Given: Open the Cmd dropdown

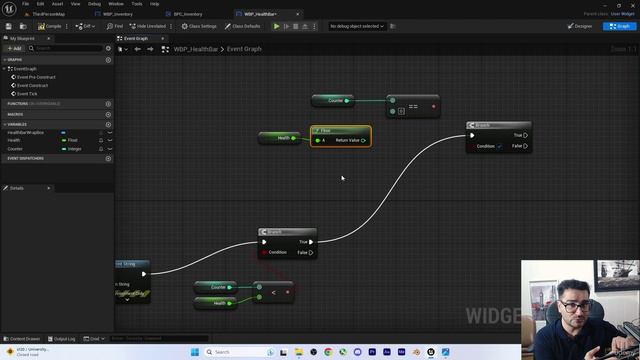Looking at the screenshot, I should [x=94, y=339].
